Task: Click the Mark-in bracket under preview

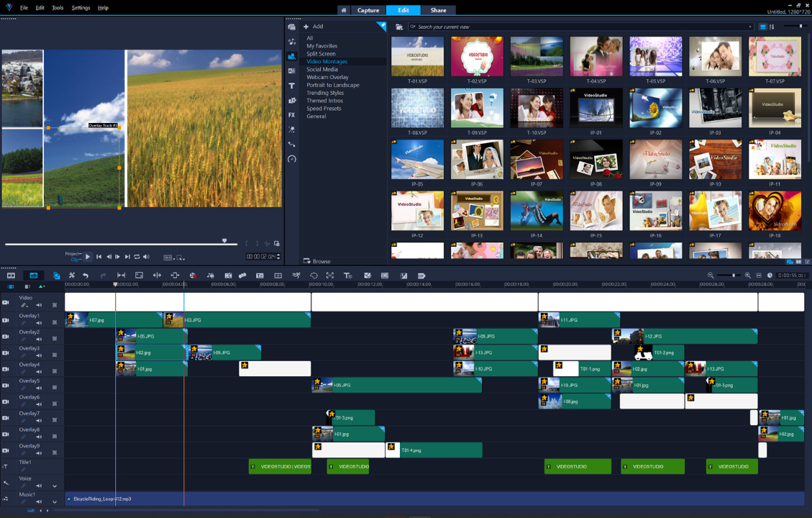Action: click(247, 243)
